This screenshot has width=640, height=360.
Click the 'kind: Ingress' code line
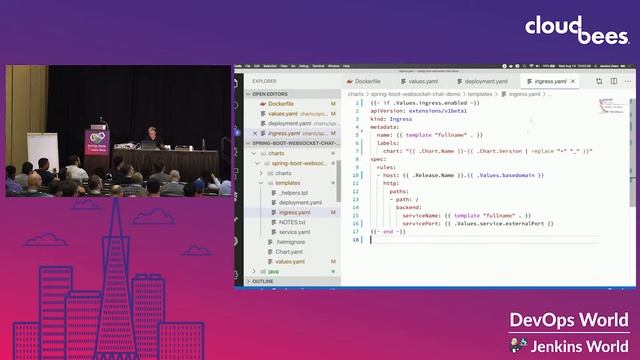(x=391, y=119)
